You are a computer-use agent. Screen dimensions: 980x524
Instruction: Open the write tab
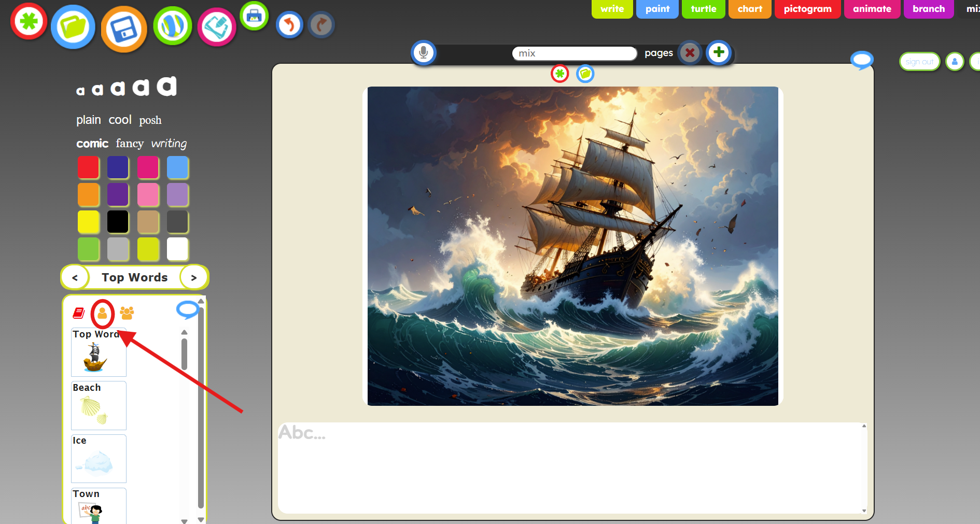tap(612, 9)
